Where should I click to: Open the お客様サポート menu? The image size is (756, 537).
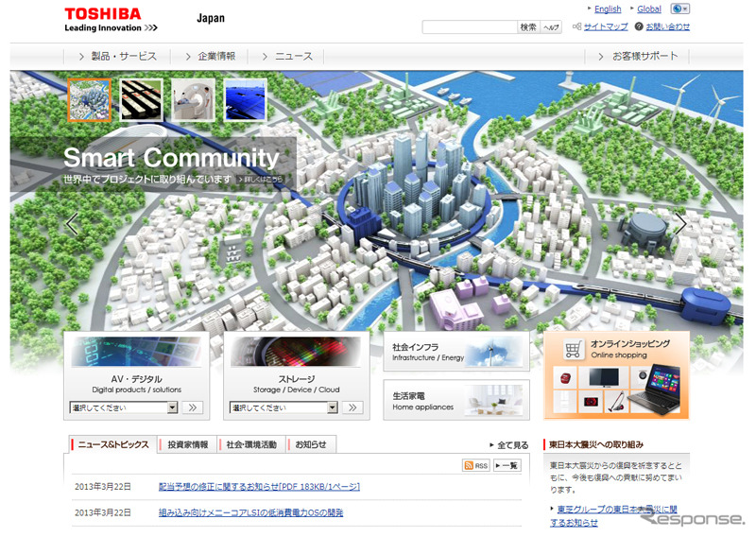pyautogui.click(x=637, y=57)
